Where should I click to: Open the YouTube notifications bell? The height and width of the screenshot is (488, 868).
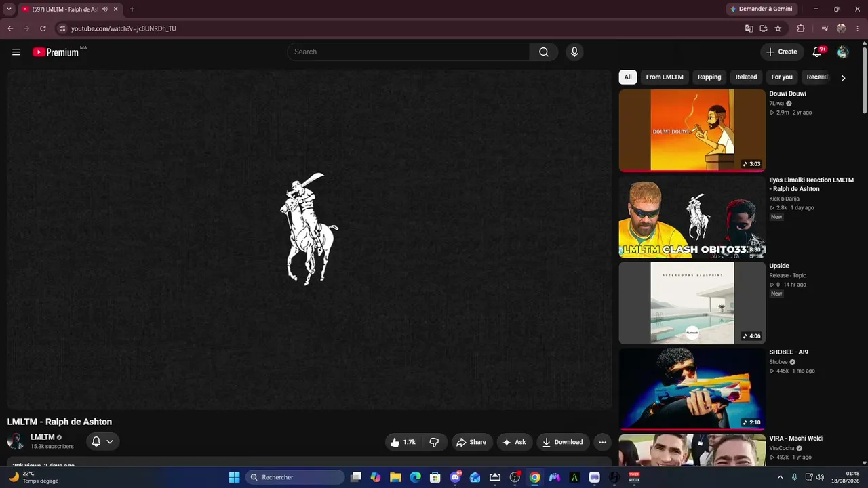coord(818,52)
